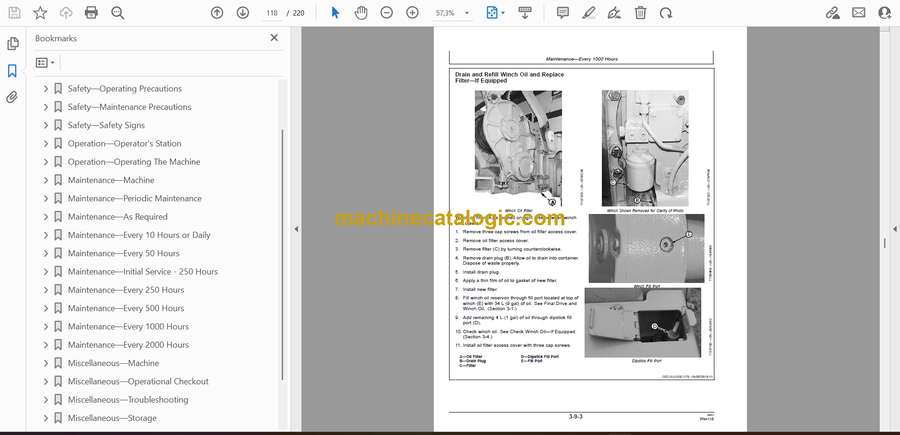Expand Safety—Safety Signs bookmark chevron
The image size is (900, 435).
click(x=46, y=125)
